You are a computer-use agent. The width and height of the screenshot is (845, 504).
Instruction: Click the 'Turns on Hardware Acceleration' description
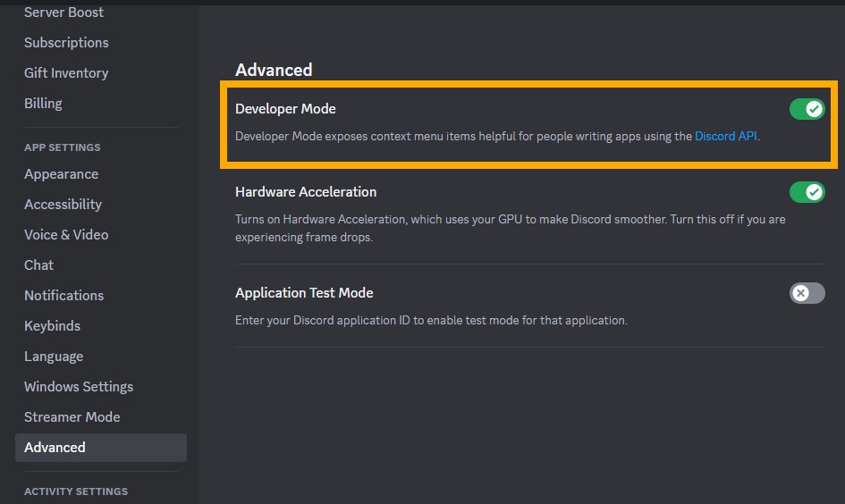[x=511, y=228]
